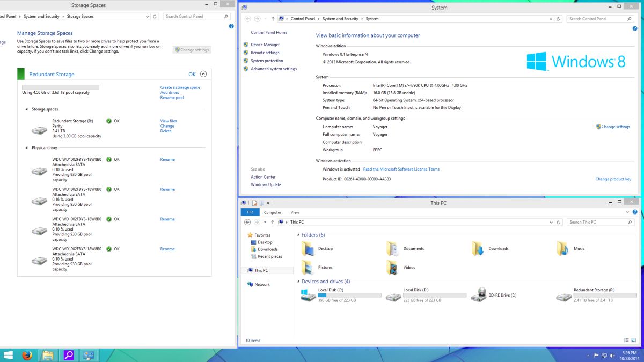Open Firefox from the taskbar

(27, 355)
